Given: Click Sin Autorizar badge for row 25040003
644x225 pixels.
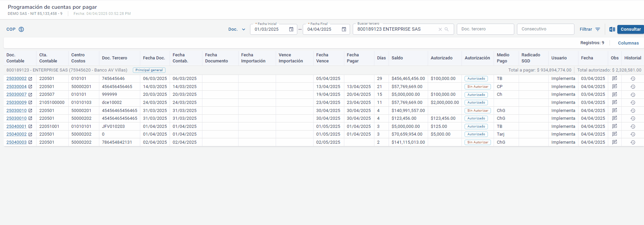Looking at the screenshot, I should pos(478,142).
